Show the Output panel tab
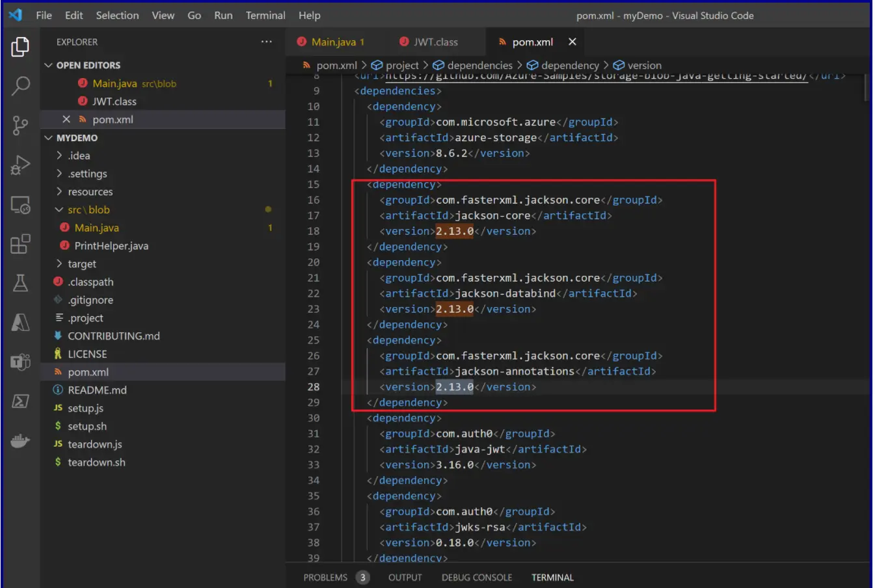The height and width of the screenshot is (588, 875). click(405, 578)
